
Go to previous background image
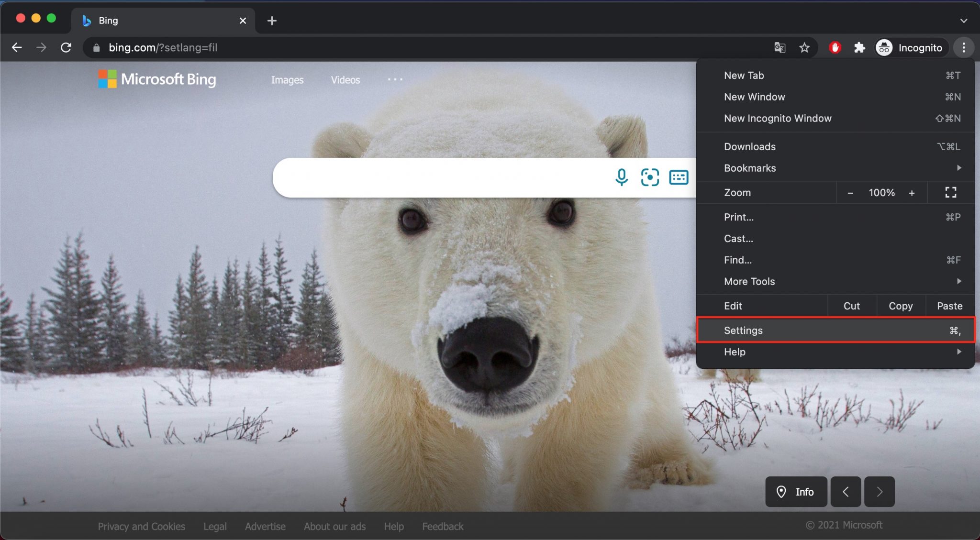(846, 492)
